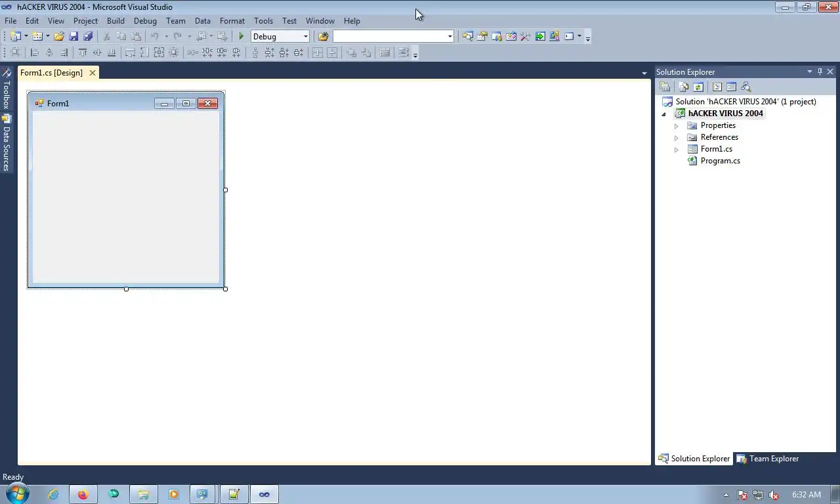Screen dimensions: 840x504
Task: Click the Make Same Width icon
Action: pyautogui.click(x=130, y=52)
